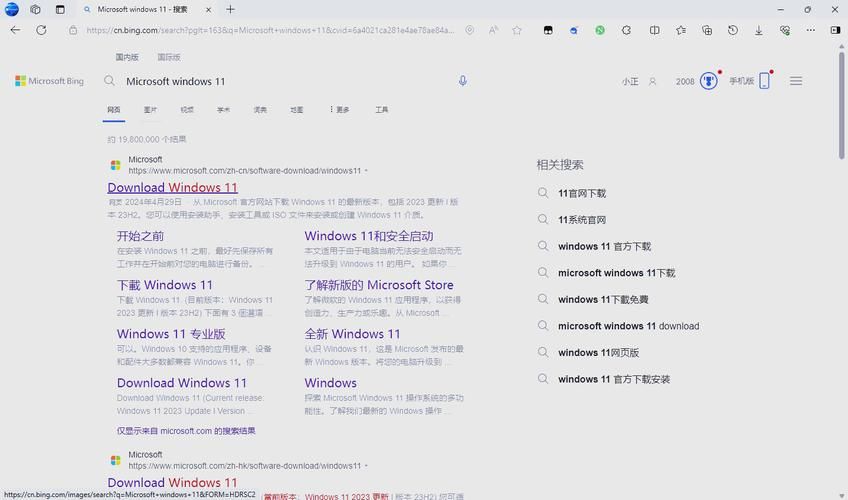Open the Favorites list icon
Viewport: 848px width, 500px height.
(681, 30)
